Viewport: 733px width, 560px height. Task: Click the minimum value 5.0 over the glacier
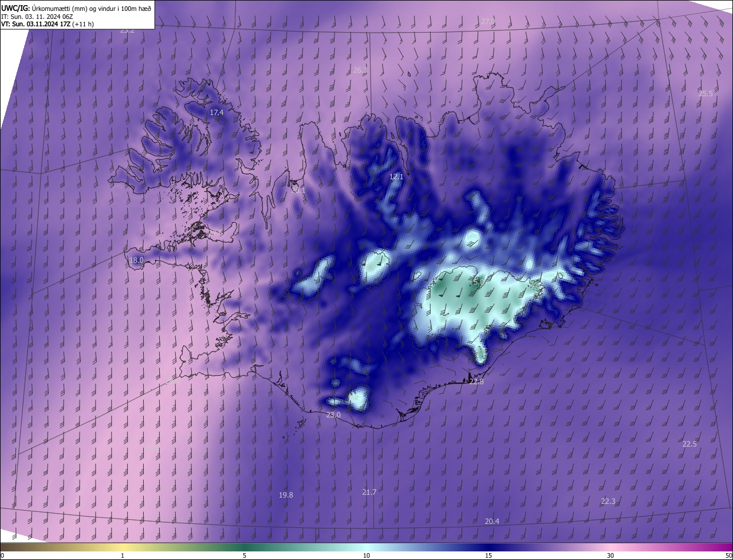[479, 282]
